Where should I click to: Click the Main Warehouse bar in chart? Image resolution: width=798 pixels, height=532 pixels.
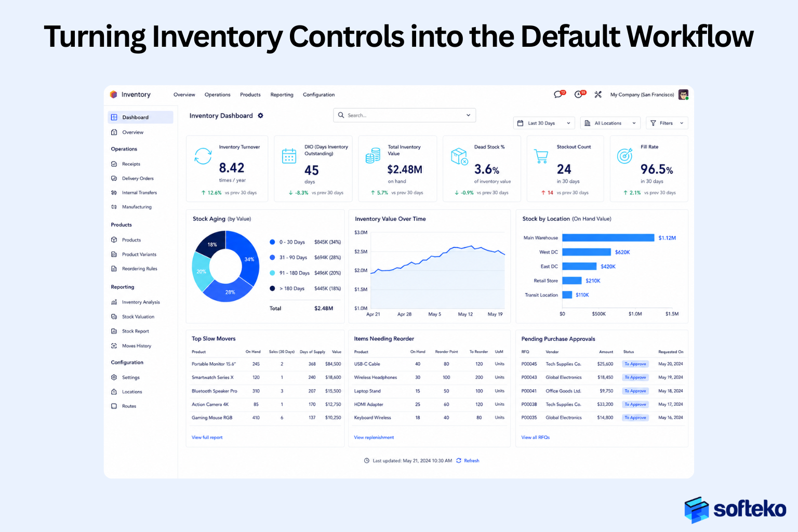tap(608, 238)
